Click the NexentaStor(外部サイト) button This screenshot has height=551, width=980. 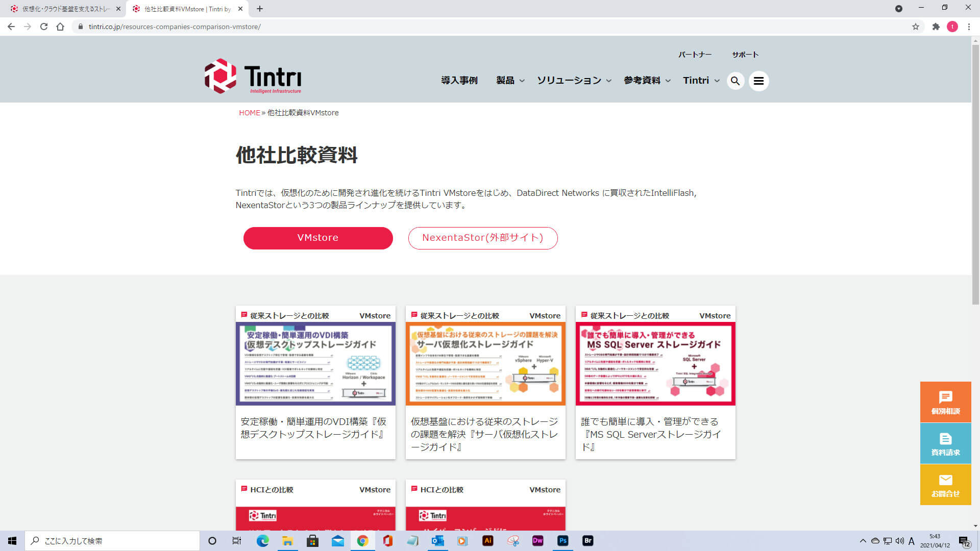pos(482,238)
